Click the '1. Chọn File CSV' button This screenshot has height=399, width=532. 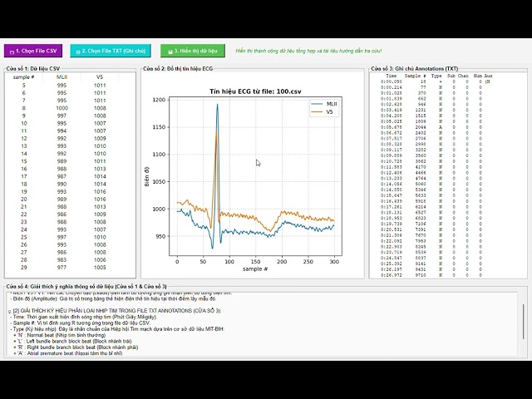(x=33, y=51)
